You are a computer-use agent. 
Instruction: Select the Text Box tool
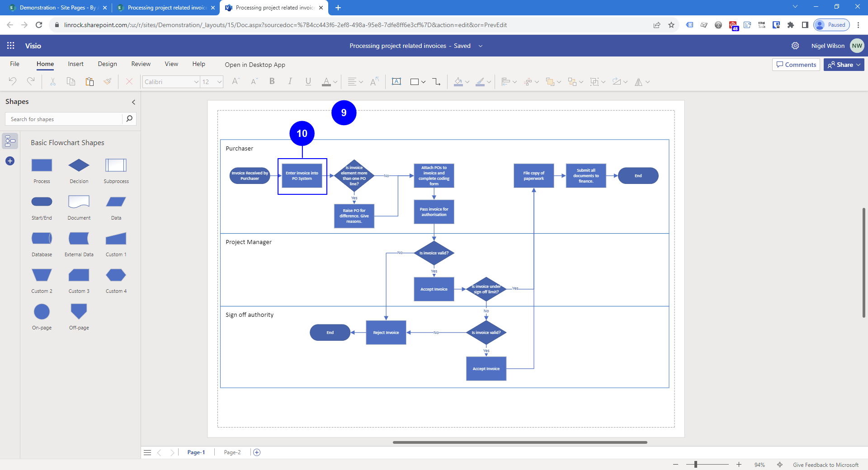396,82
